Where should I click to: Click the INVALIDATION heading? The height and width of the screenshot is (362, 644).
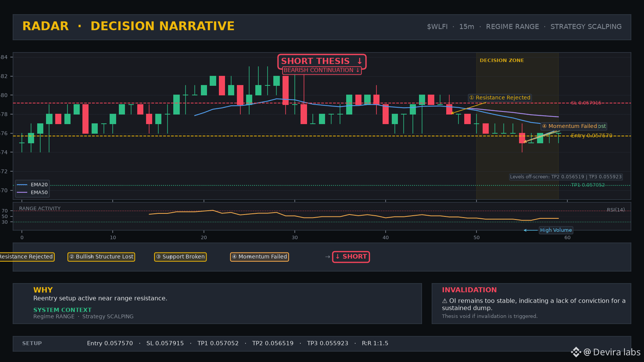(x=469, y=290)
